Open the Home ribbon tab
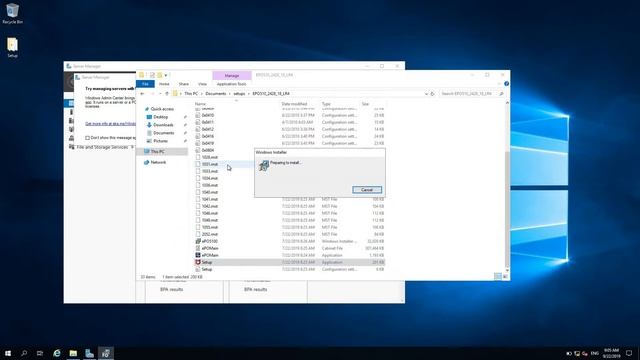 pyautogui.click(x=164, y=84)
